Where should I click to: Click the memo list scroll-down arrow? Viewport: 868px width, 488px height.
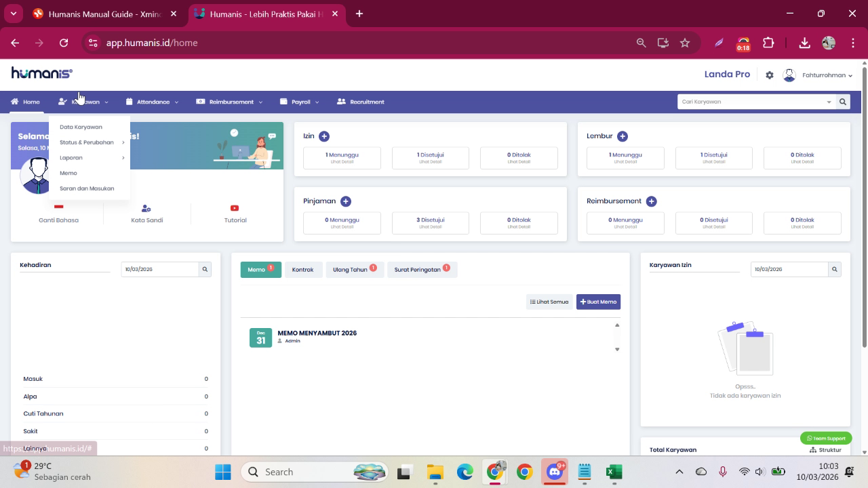[617, 350]
